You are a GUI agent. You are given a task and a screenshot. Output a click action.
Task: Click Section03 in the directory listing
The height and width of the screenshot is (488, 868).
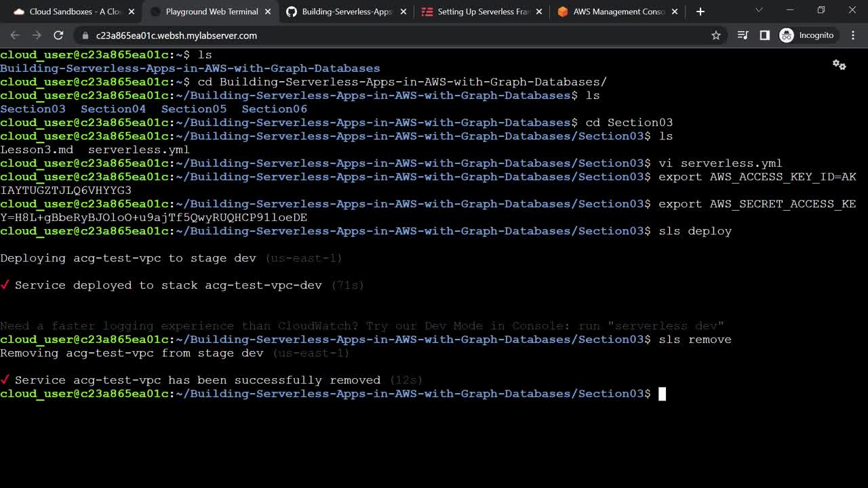click(x=33, y=109)
